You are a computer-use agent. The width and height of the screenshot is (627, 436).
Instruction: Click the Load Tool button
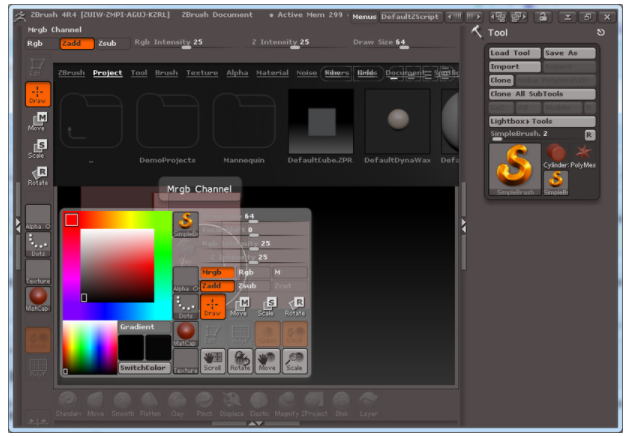point(513,53)
